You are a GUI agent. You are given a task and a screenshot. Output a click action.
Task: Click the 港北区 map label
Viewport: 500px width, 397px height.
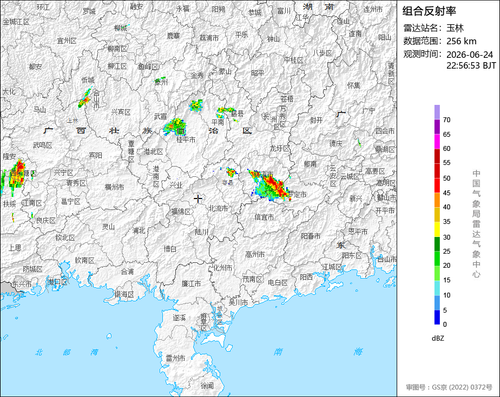tap(153, 152)
